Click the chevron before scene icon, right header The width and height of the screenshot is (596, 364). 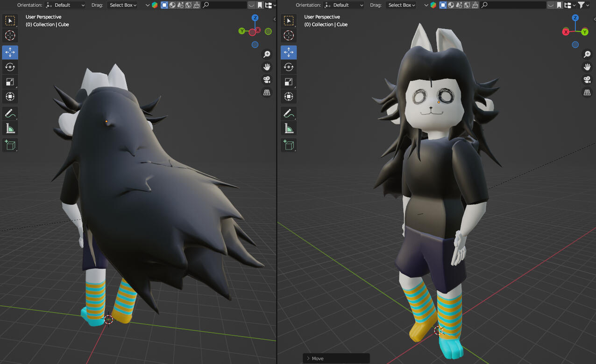(x=426, y=5)
